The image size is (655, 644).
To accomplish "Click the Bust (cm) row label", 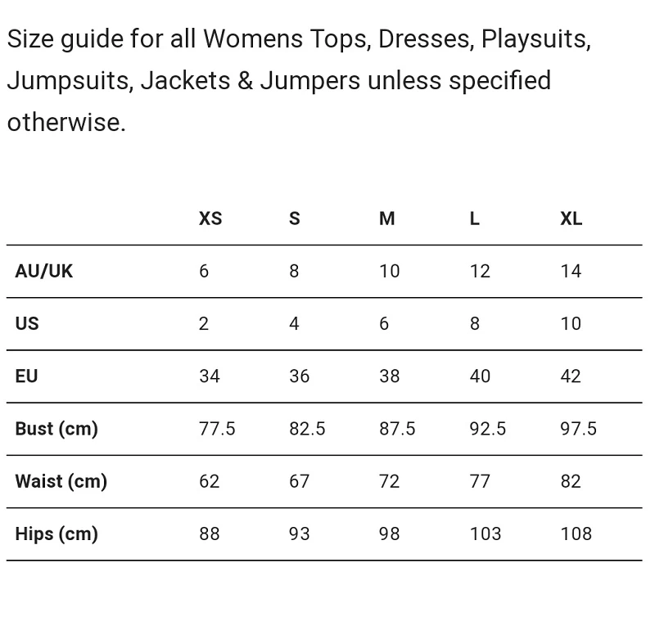I will pos(56,429).
